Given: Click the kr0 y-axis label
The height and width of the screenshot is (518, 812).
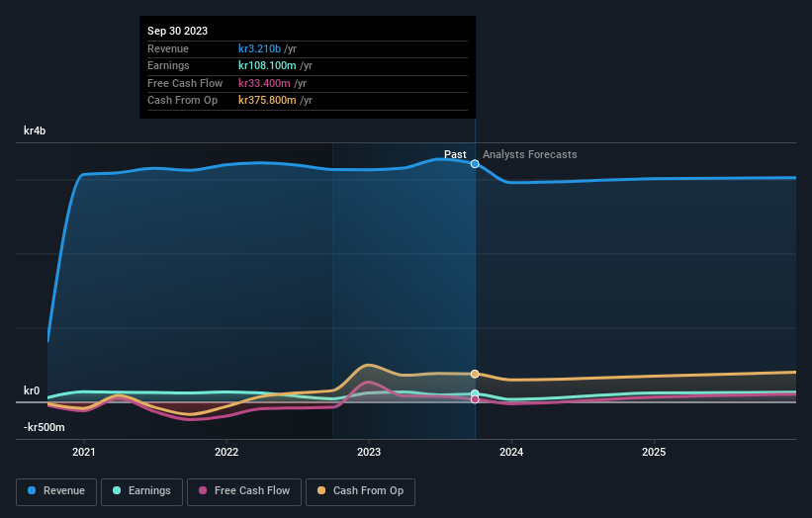Looking at the screenshot, I should click(32, 390).
